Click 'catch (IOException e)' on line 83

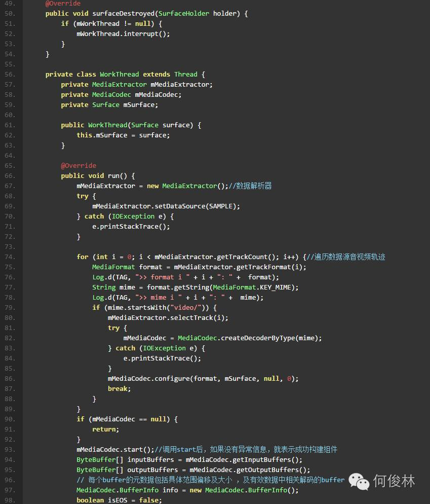pyautogui.click(x=157, y=348)
